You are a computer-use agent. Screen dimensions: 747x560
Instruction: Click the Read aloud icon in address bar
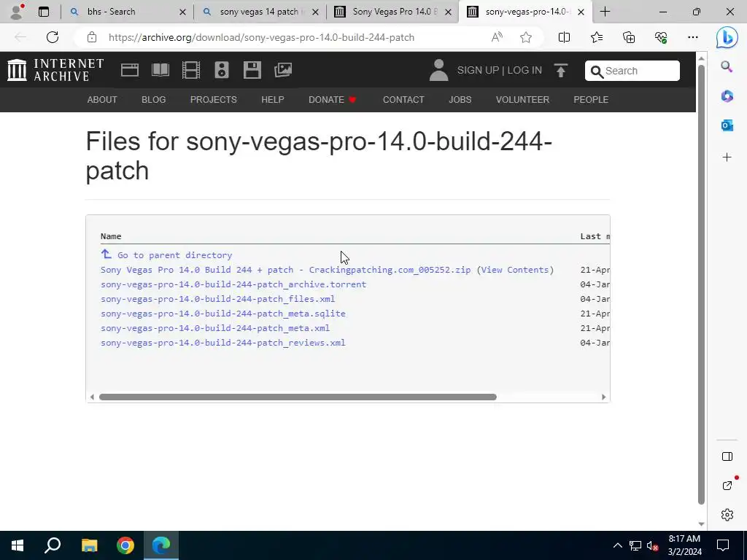tap(496, 37)
